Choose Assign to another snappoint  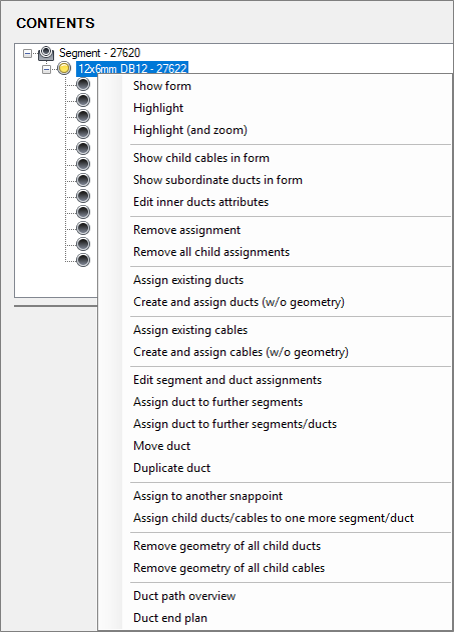[208, 496]
